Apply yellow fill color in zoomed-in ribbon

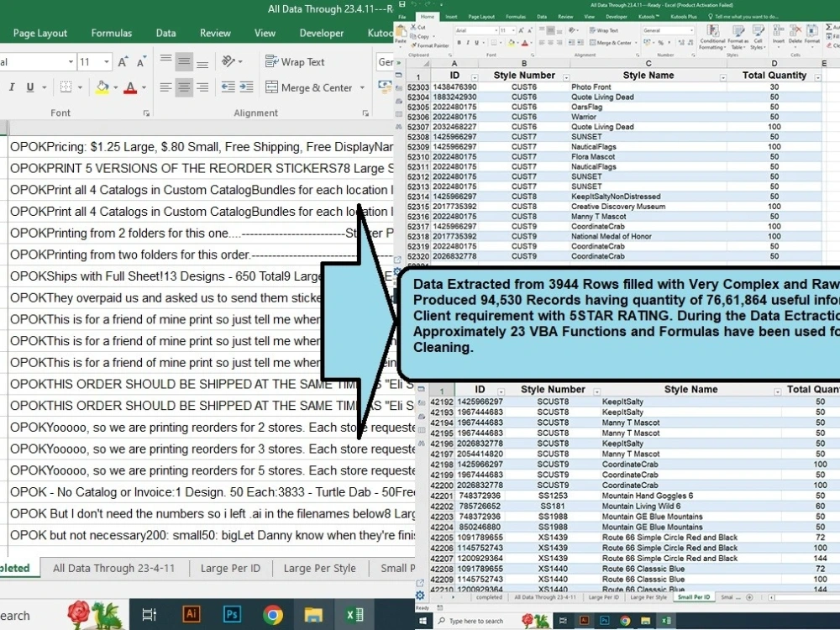102,87
